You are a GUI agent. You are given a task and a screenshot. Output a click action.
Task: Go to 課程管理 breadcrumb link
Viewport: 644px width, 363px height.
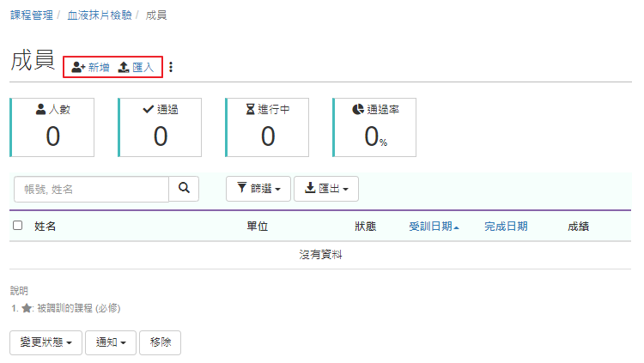(32, 15)
